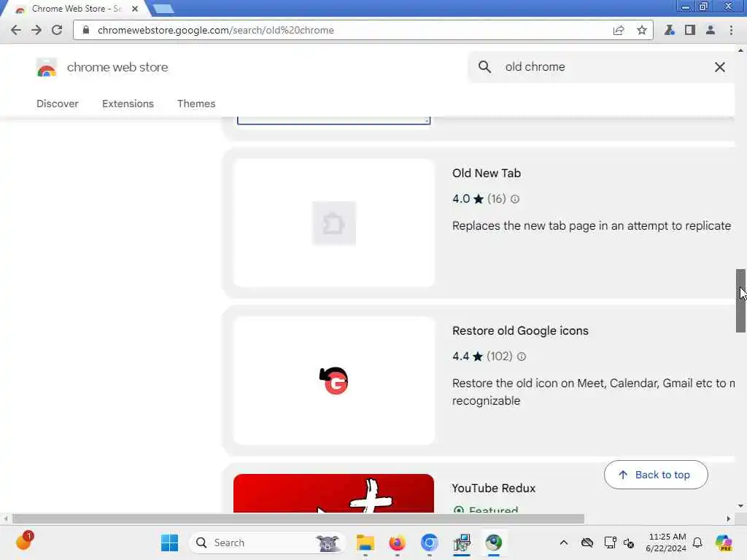Open the notifications bell icon
This screenshot has height=560, width=747.
pos(697,542)
